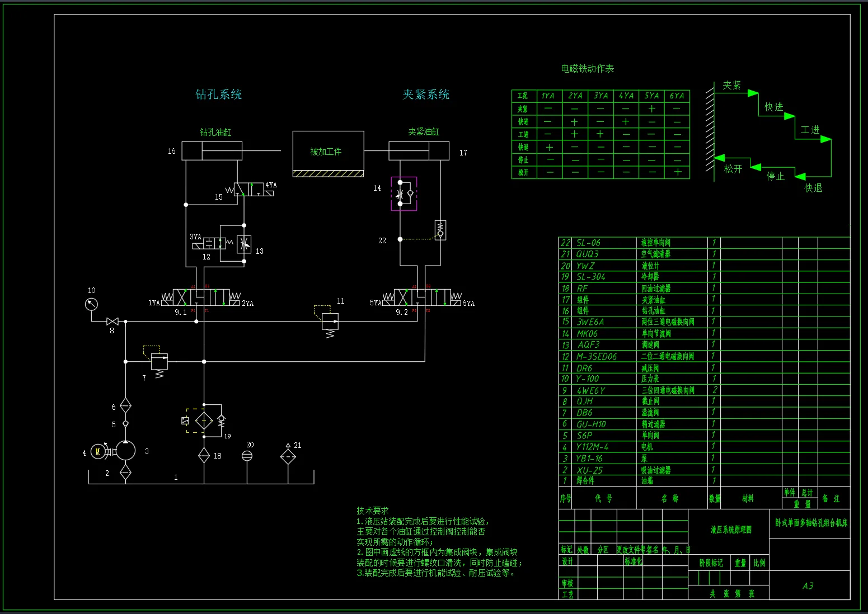Image resolution: width=868 pixels, height=614 pixels.
Task: Select the GU-H10 code in the parts list
Action: click(591, 424)
